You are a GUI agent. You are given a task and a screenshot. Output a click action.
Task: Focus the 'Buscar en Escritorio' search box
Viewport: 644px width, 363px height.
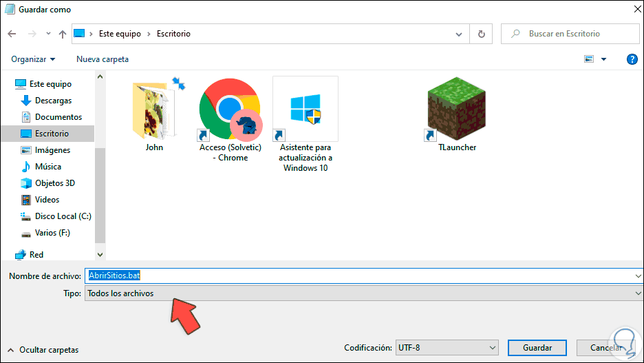(x=570, y=34)
